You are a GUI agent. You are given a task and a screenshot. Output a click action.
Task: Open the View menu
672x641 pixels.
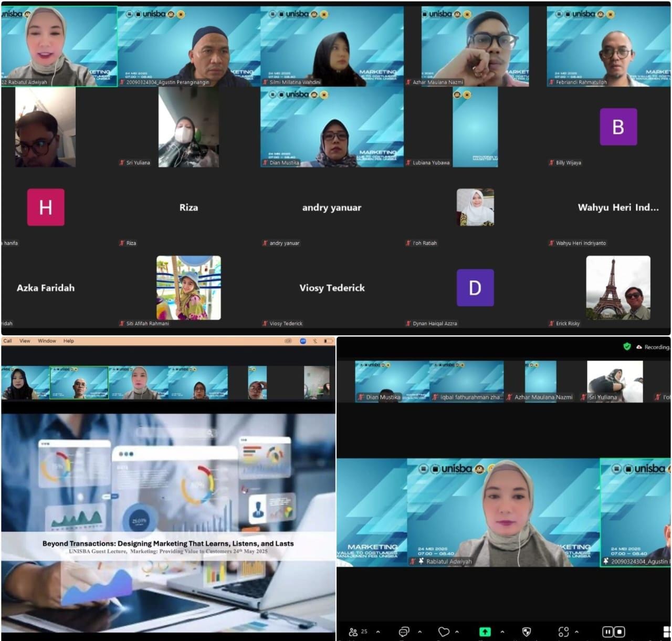[x=25, y=341]
